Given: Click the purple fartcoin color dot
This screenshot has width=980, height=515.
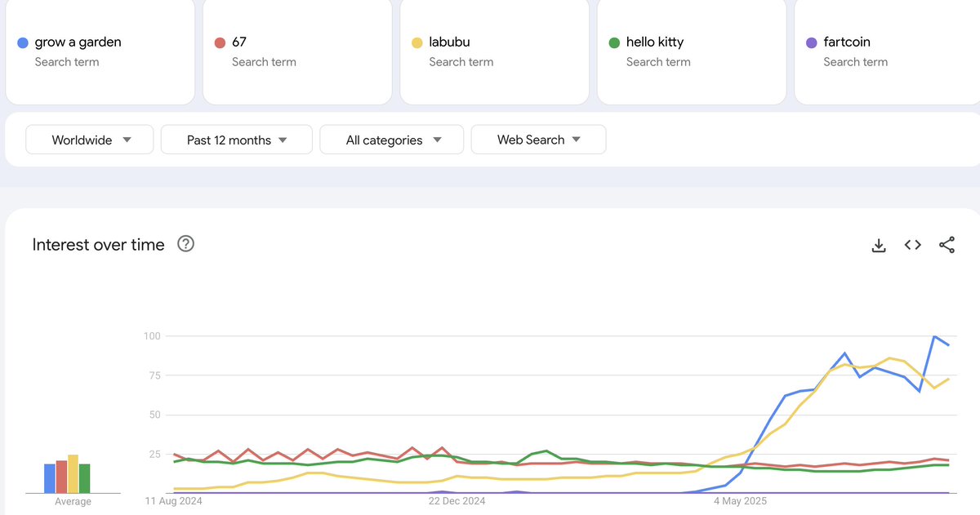Looking at the screenshot, I should click(x=811, y=42).
